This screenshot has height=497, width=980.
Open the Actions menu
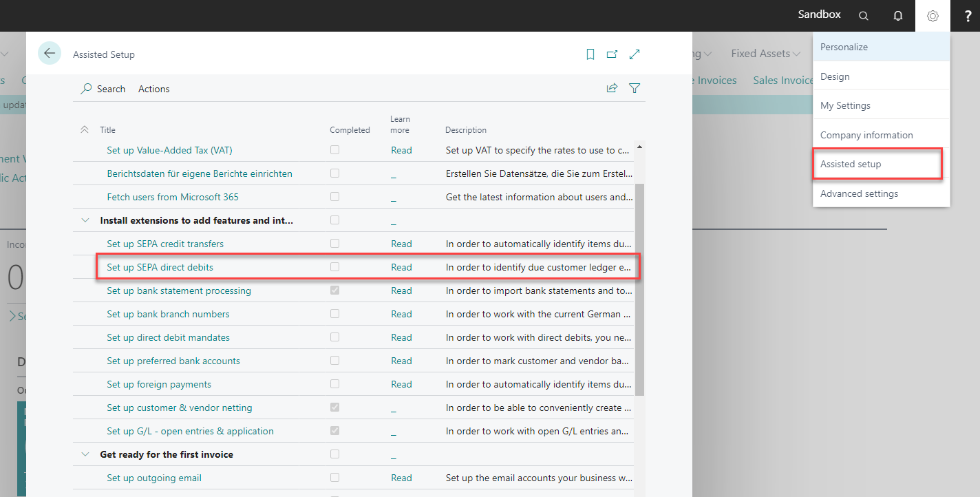tap(153, 88)
